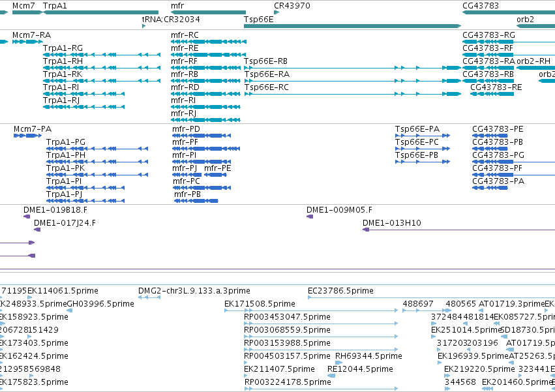Click transcript CG43783-RF label
This screenshot has height=392, width=555.
tap(488, 48)
